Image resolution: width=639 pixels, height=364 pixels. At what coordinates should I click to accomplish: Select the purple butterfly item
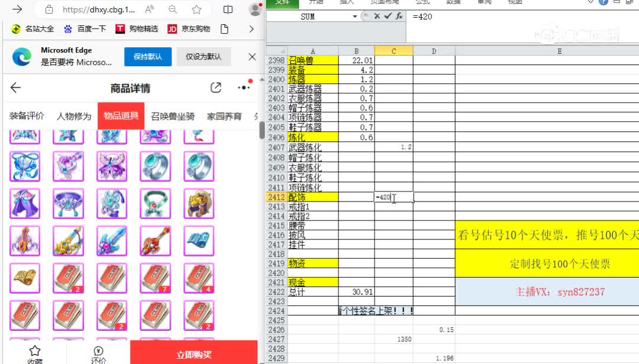click(112, 166)
